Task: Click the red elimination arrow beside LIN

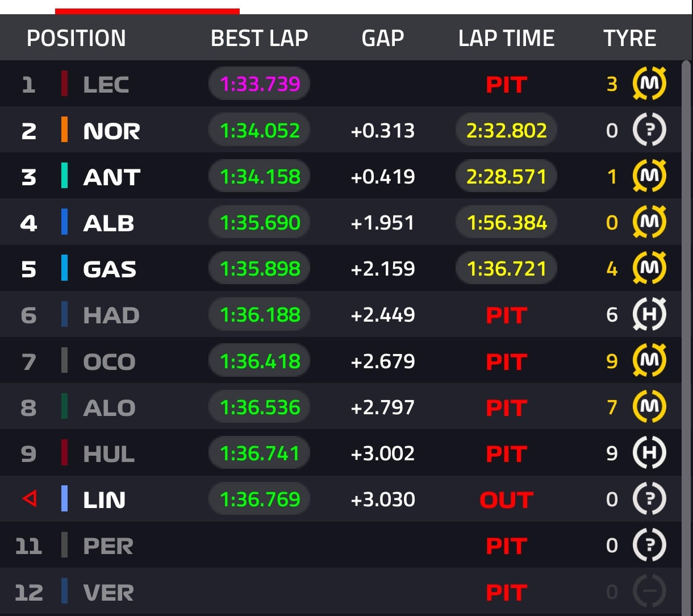Action: pyautogui.click(x=30, y=500)
